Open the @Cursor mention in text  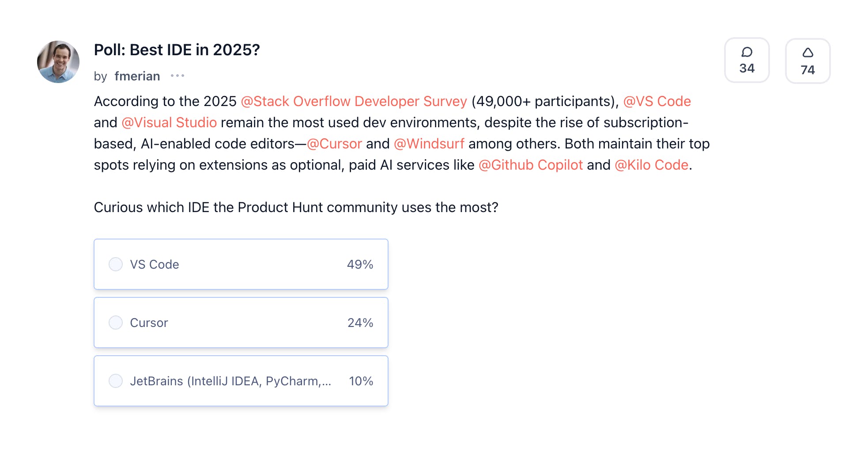(334, 144)
